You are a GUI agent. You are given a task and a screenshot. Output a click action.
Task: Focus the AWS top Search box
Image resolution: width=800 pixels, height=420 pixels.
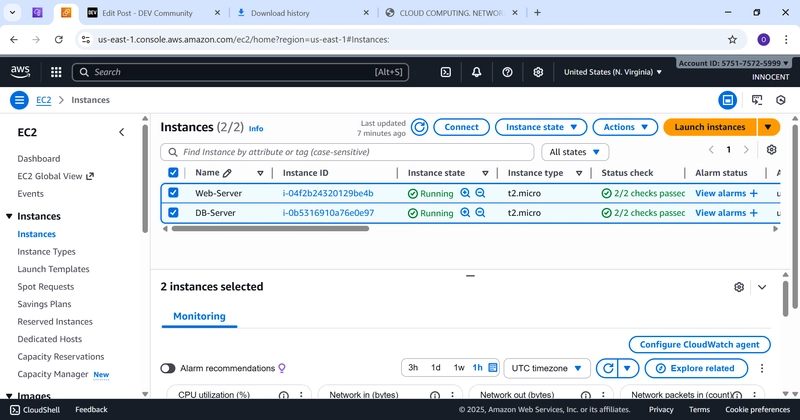pos(240,72)
